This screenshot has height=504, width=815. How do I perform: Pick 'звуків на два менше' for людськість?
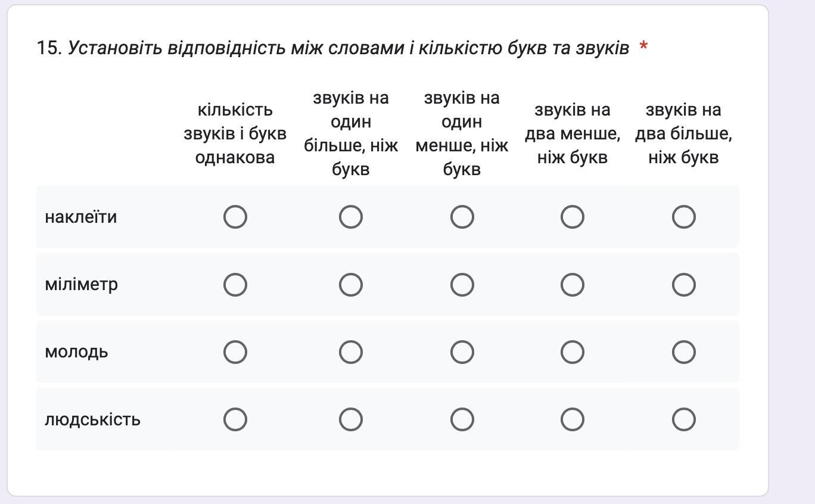pyautogui.click(x=572, y=419)
